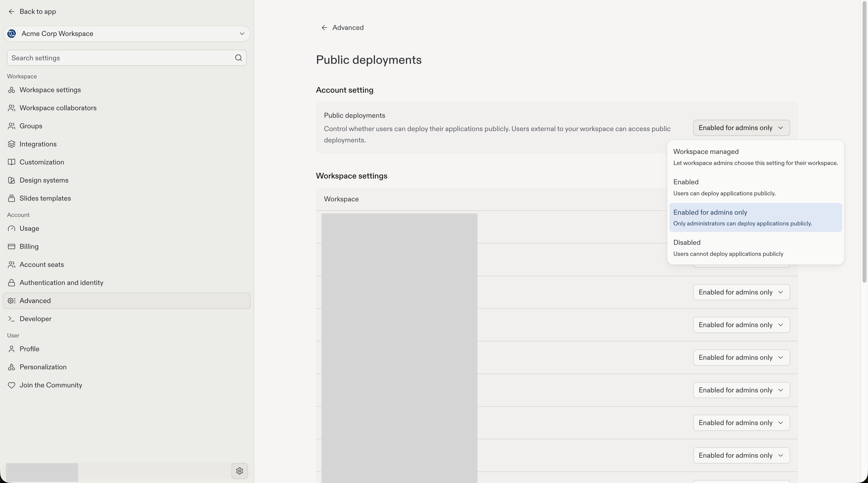This screenshot has height=483, width=868.
Task: Click the search magnifier icon
Action: [238, 58]
